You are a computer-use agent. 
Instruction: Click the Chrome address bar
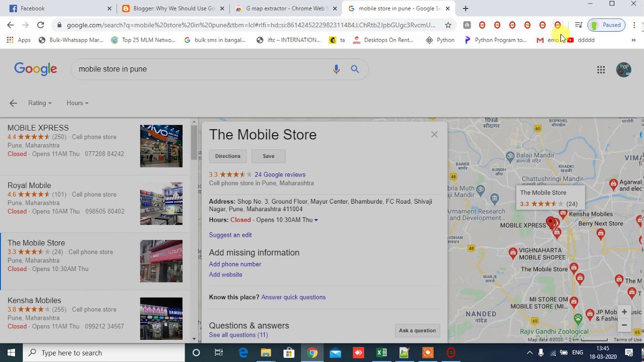click(251, 25)
